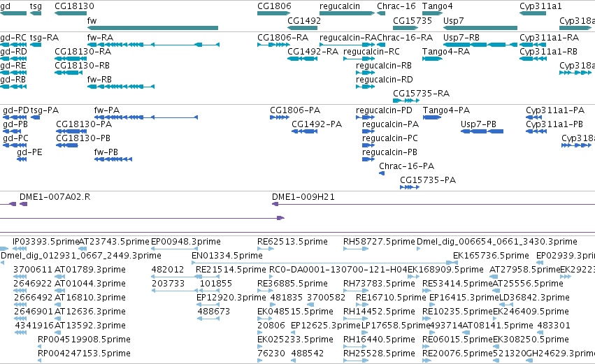Select the 'RE62513.5prime' EST label
The image size is (595, 364).
click(x=292, y=242)
